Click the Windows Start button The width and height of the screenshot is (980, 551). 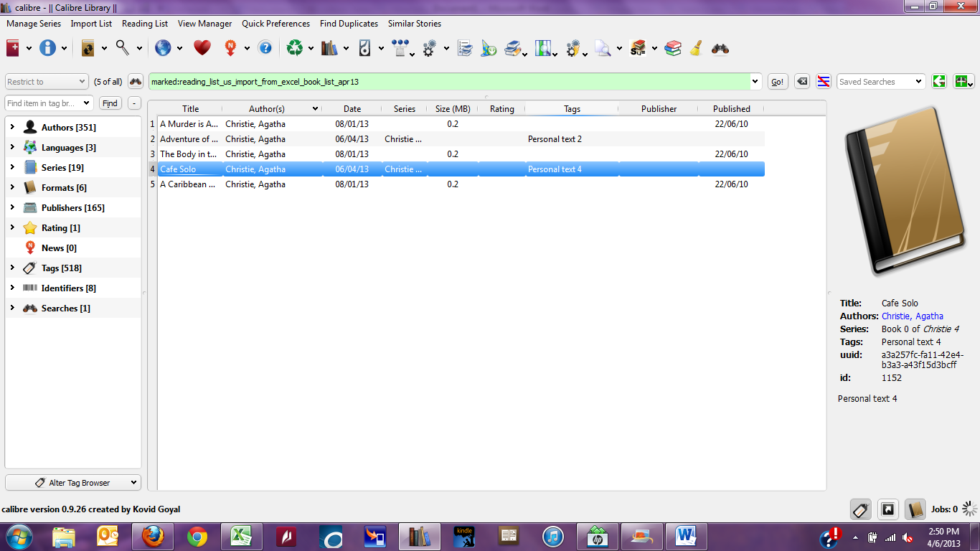click(x=19, y=536)
